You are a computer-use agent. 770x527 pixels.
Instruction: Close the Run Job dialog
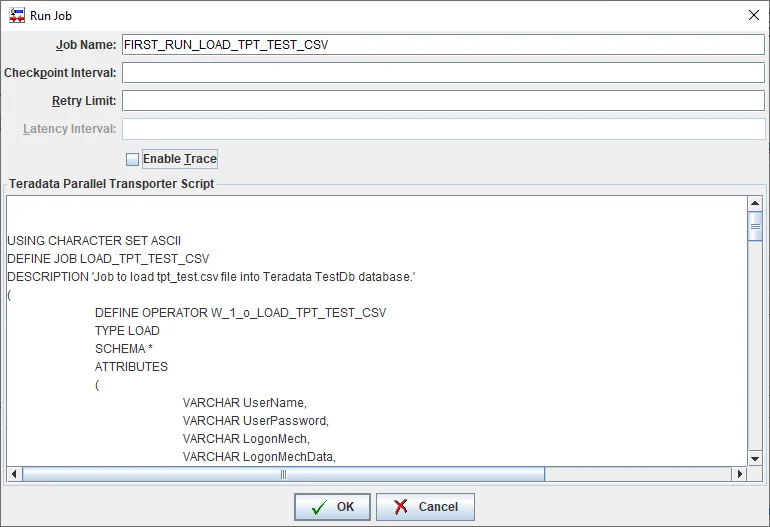tap(752, 15)
